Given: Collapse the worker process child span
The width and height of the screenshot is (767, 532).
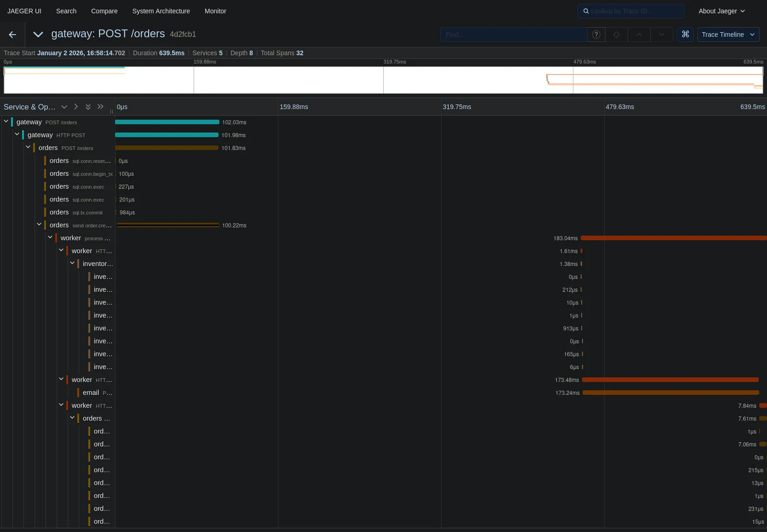Looking at the screenshot, I should point(50,237).
